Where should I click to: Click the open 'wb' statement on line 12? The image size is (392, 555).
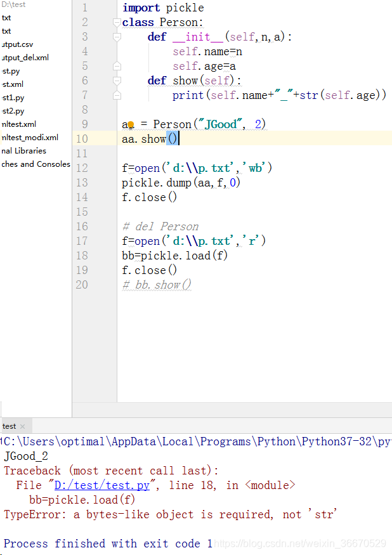[x=197, y=168]
